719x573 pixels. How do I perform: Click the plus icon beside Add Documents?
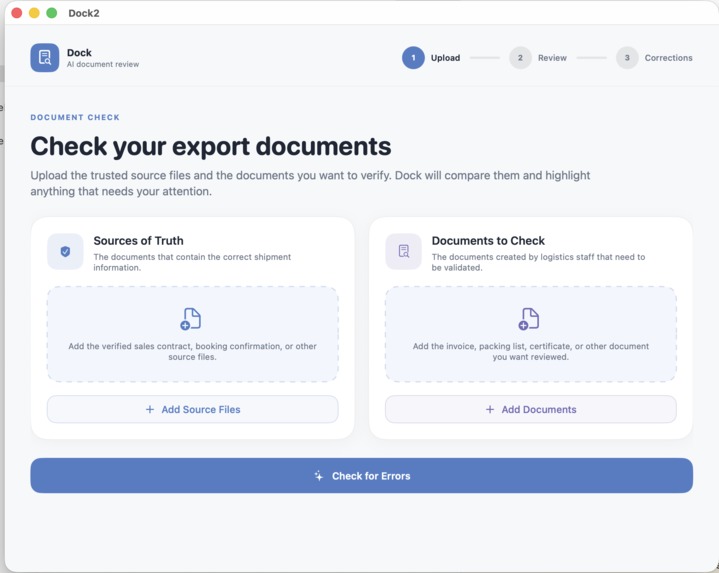[490, 409]
